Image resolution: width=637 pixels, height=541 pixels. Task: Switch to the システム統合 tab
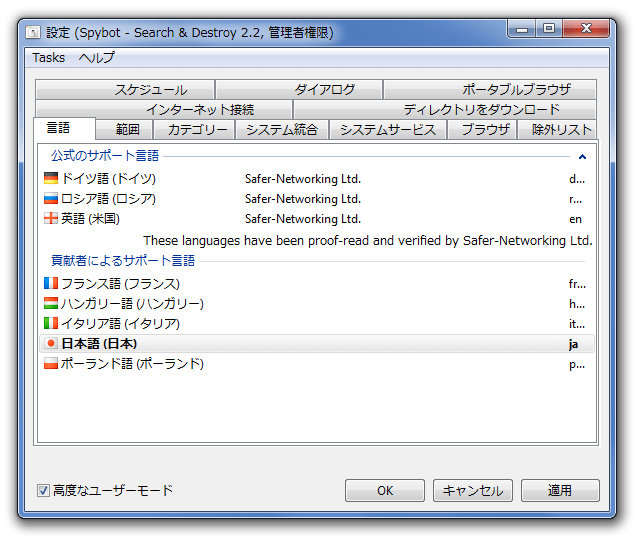coord(282,130)
